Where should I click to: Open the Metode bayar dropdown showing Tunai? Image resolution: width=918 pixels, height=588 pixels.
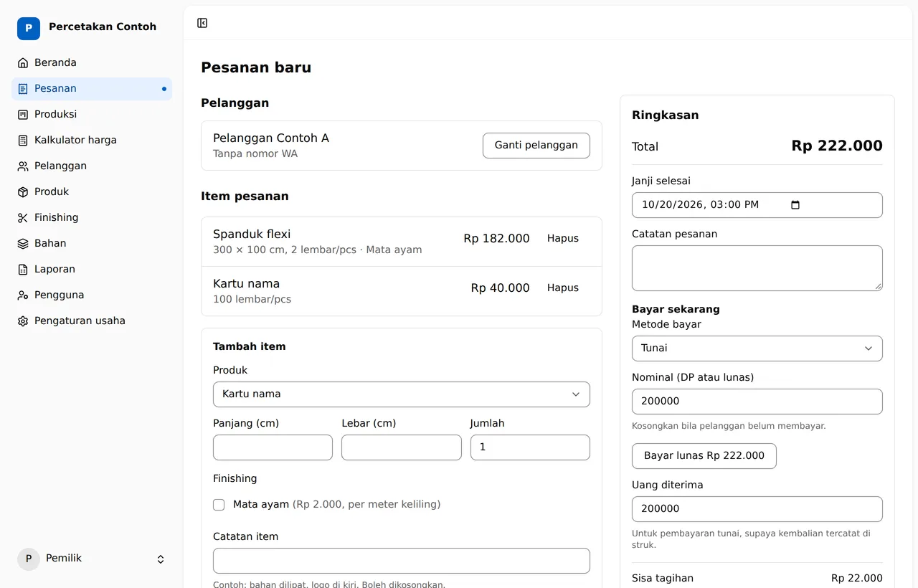[757, 348]
